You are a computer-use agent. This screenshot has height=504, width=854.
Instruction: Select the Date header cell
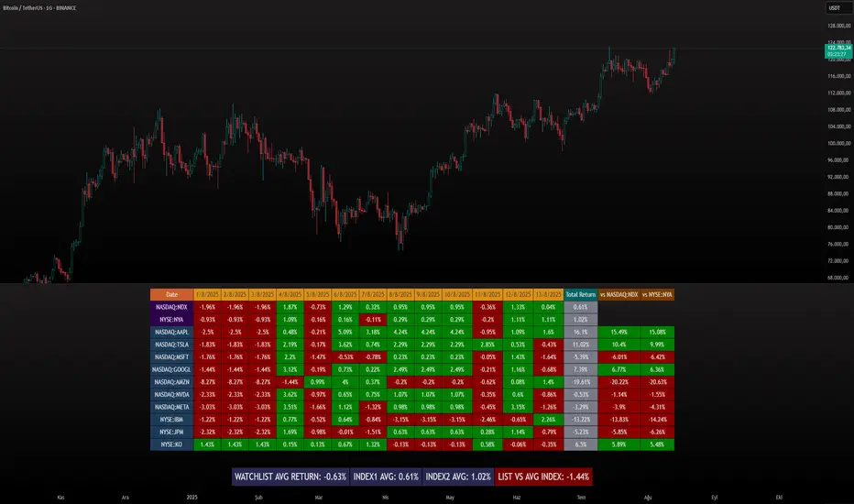click(x=171, y=295)
